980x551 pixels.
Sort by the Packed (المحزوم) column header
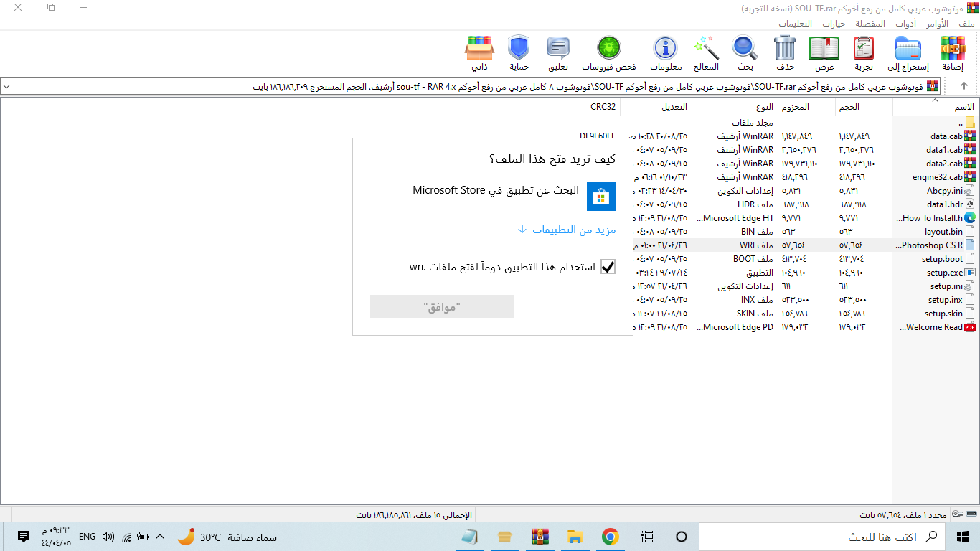(x=806, y=107)
